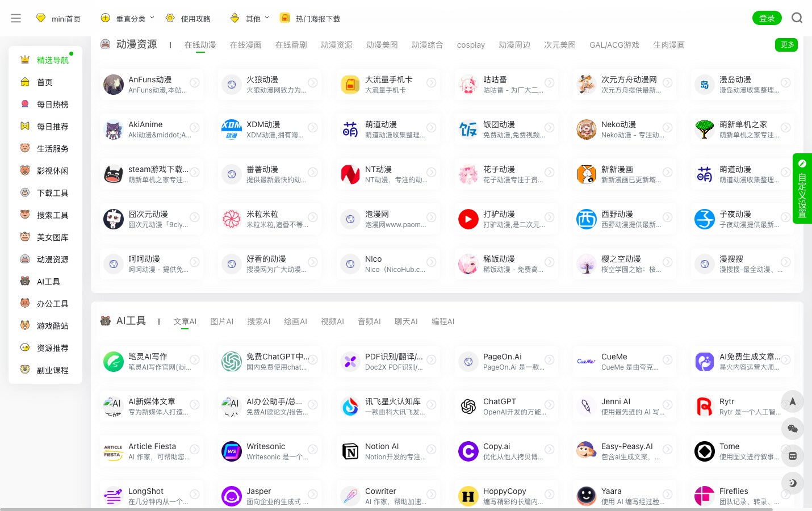This screenshot has width=812, height=511.
Task: Click the green 登录 button
Action: (767, 18)
